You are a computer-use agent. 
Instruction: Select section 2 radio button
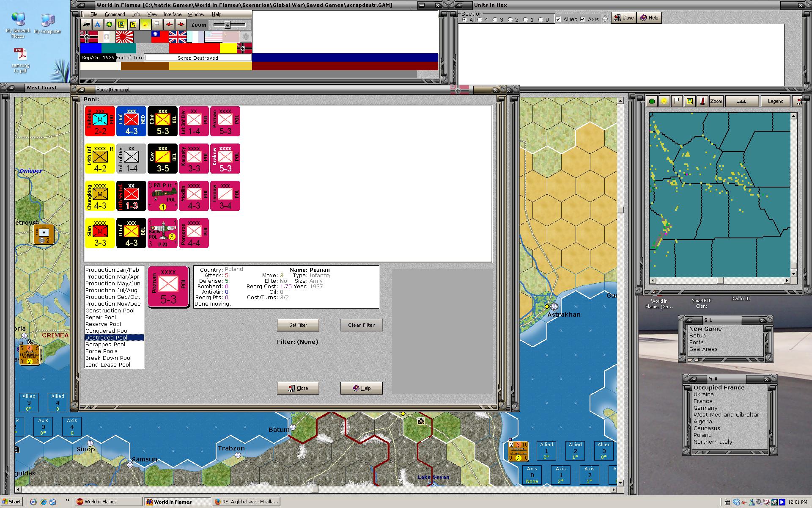[x=510, y=19]
